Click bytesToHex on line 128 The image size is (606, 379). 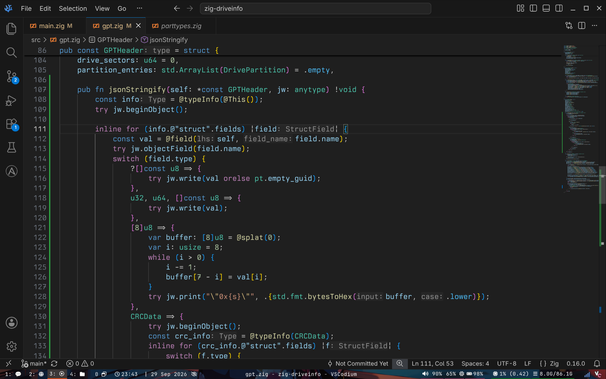(x=329, y=296)
